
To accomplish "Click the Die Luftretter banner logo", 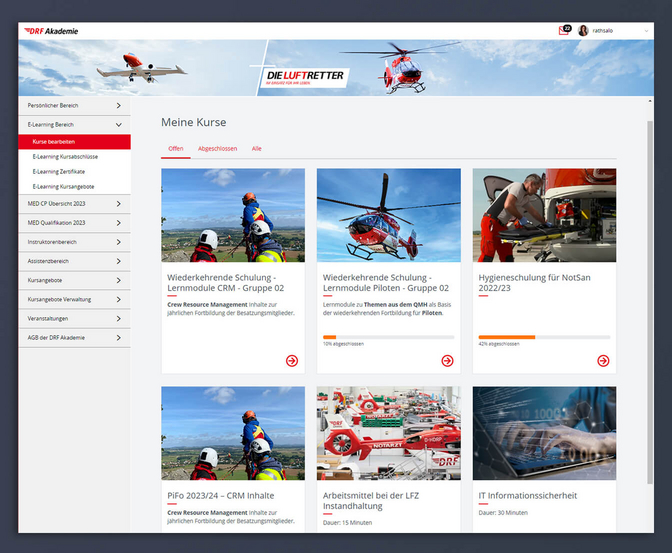I will tap(306, 76).
